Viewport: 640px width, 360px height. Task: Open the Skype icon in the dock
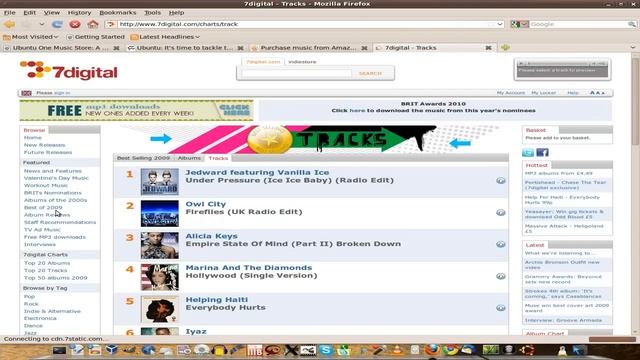tap(326, 350)
